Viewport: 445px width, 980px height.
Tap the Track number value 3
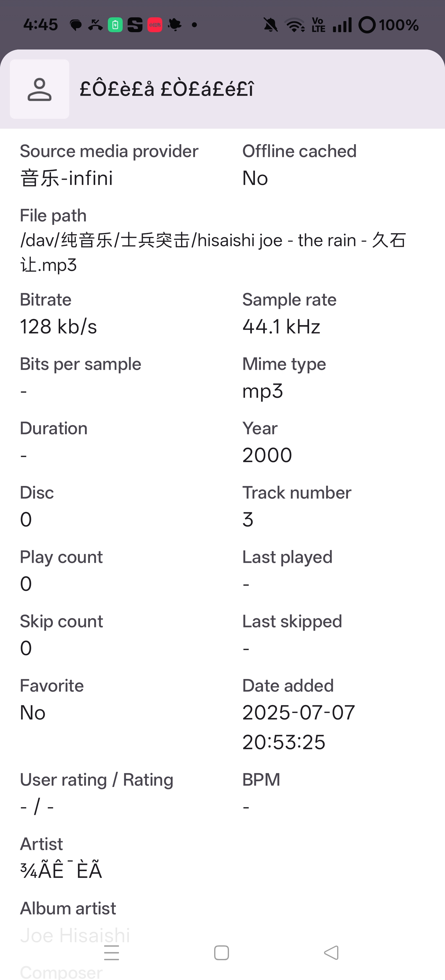248,519
